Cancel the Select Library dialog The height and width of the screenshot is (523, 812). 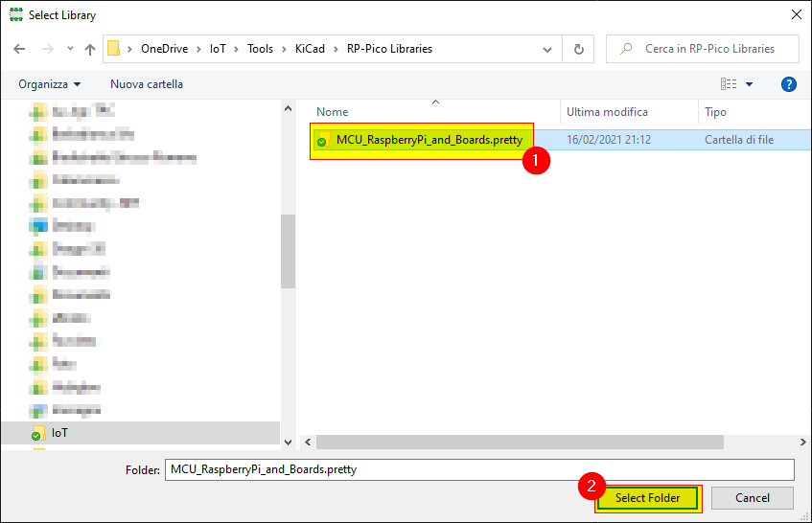click(753, 498)
